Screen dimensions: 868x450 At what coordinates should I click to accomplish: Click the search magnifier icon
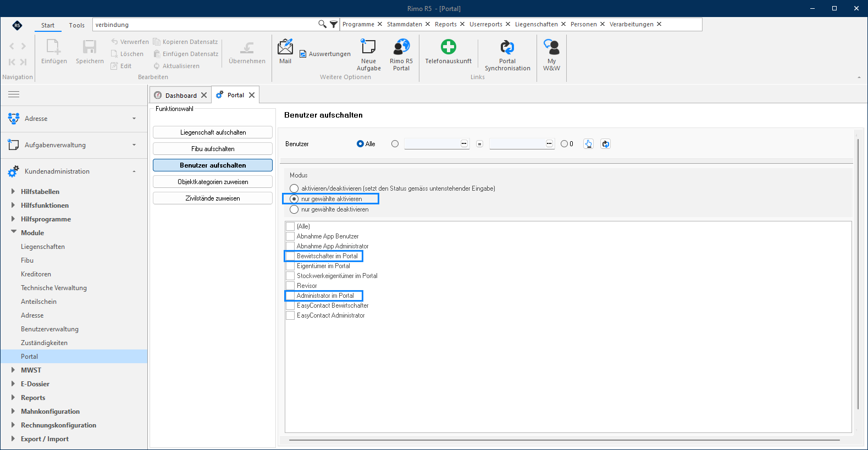point(322,24)
